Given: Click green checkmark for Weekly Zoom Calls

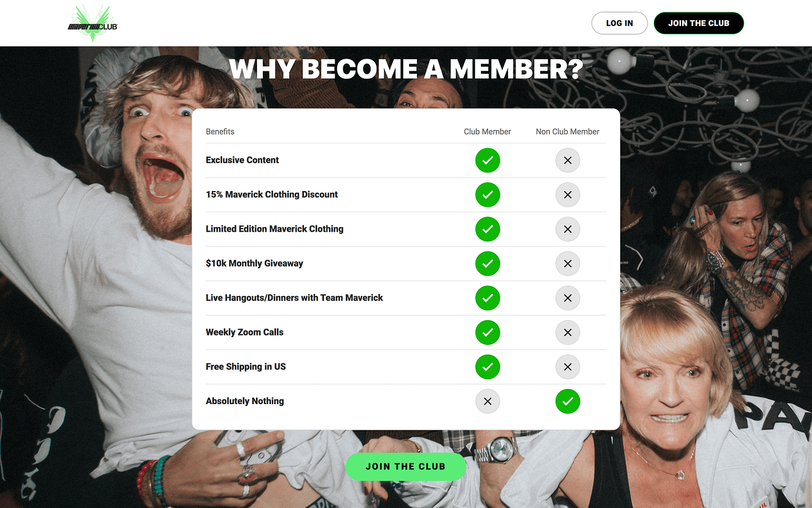Looking at the screenshot, I should point(488,332).
